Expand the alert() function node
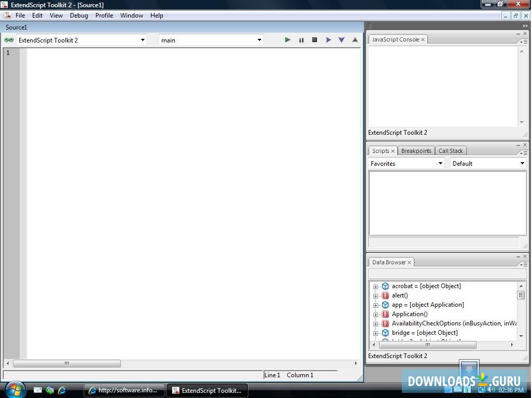 [x=375, y=296]
